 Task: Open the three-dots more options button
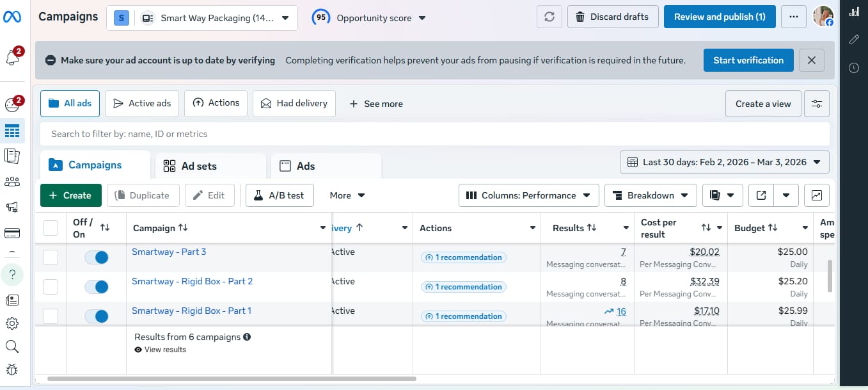(x=794, y=17)
